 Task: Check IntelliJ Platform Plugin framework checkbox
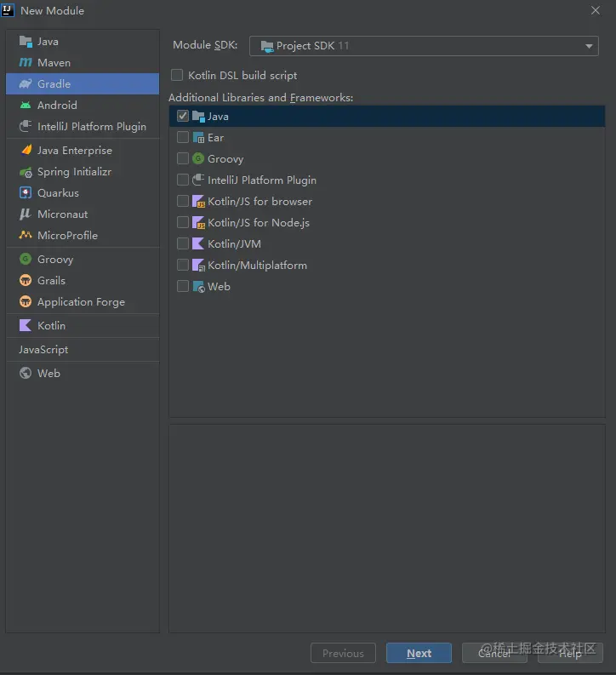click(183, 180)
